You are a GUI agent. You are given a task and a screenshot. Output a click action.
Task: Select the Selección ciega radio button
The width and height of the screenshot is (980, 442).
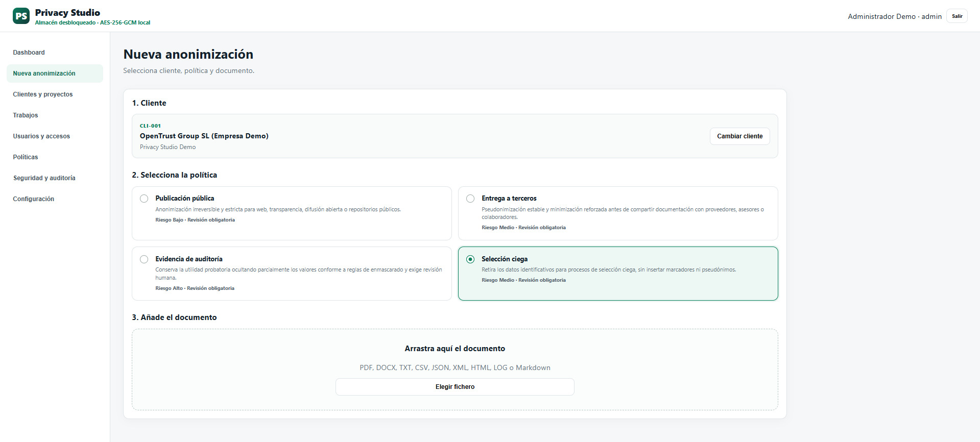tap(470, 259)
